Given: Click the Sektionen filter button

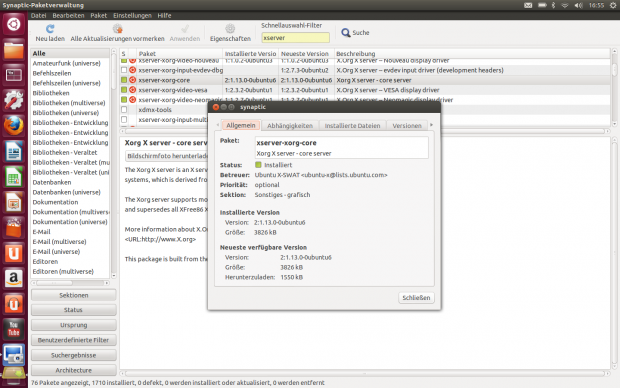Looking at the screenshot, I should click(74, 295).
